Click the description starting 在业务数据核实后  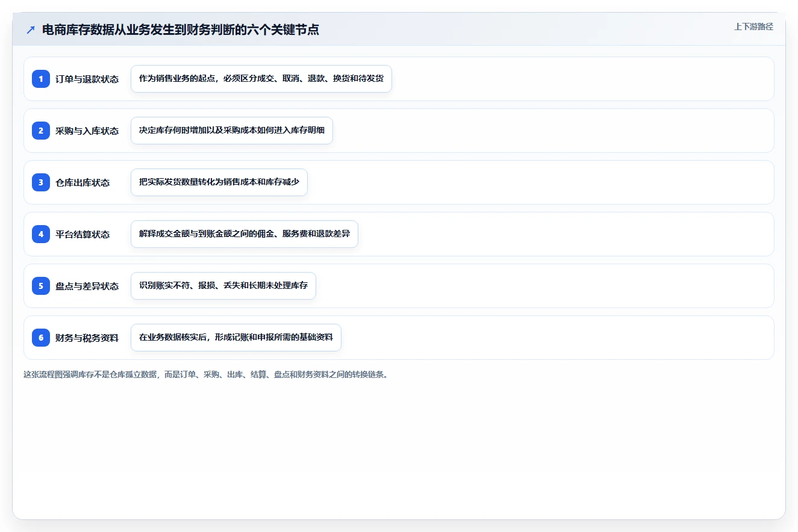tap(236, 338)
